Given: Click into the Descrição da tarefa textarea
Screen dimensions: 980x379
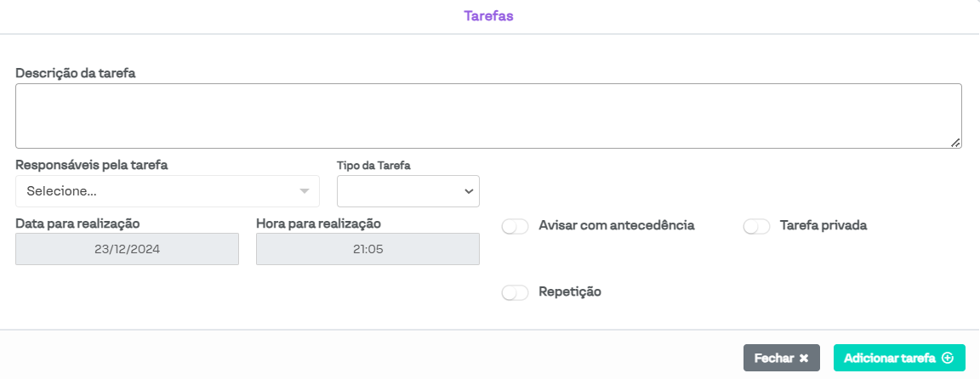Looking at the screenshot, I should point(488,116).
